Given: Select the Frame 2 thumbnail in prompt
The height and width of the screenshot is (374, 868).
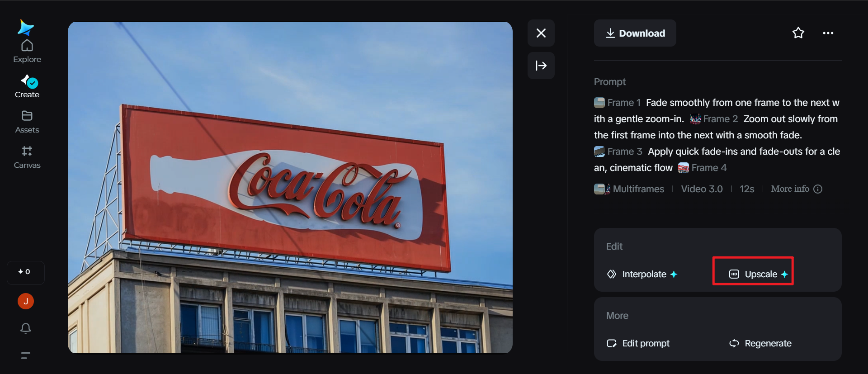Looking at the screenshot, I should pos(695,119).
